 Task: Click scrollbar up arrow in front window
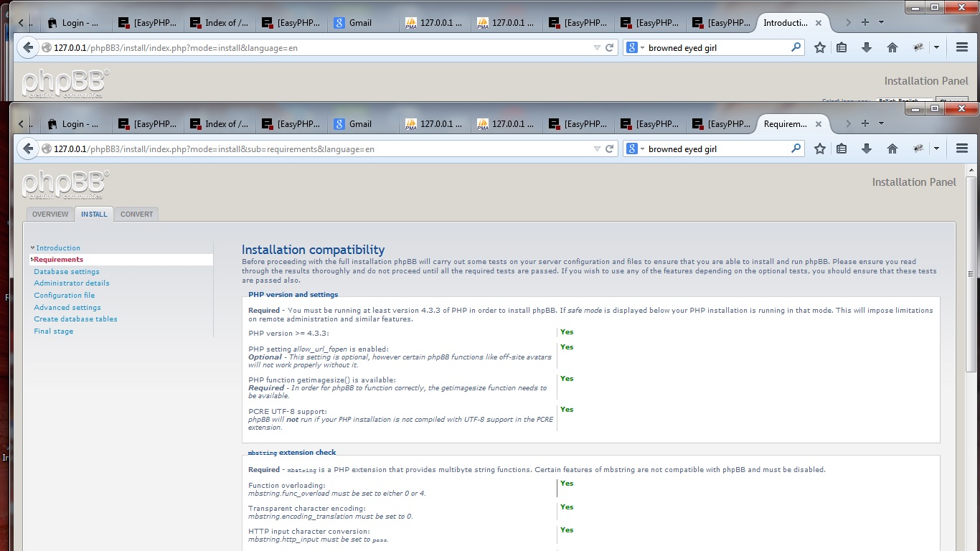pyautogui.click(x=971, y=170)
